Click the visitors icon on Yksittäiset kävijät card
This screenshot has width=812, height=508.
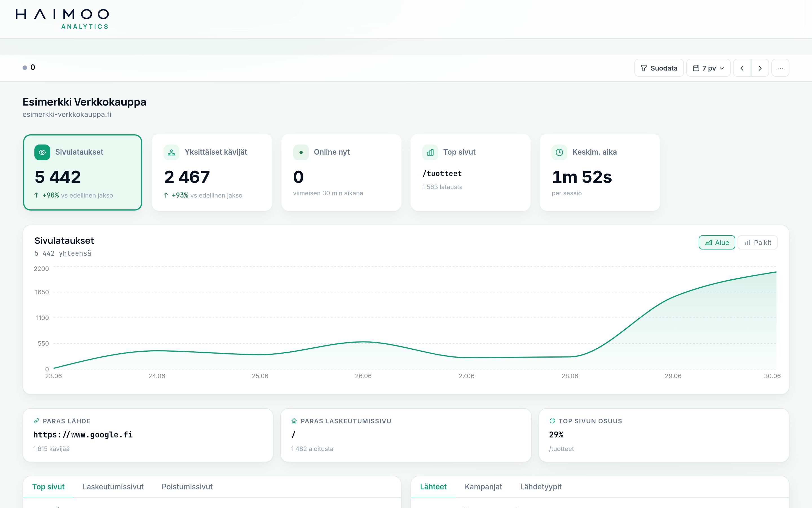[x=171, y=152]
